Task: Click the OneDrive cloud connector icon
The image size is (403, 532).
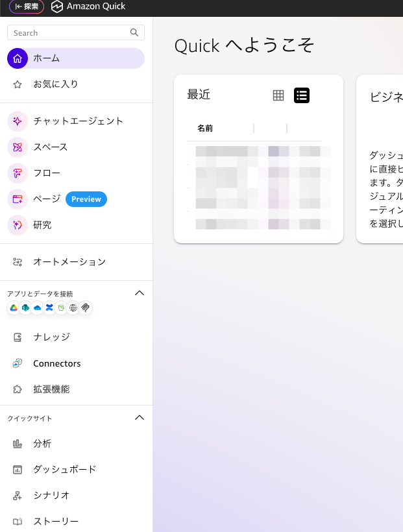Action: 38,308
